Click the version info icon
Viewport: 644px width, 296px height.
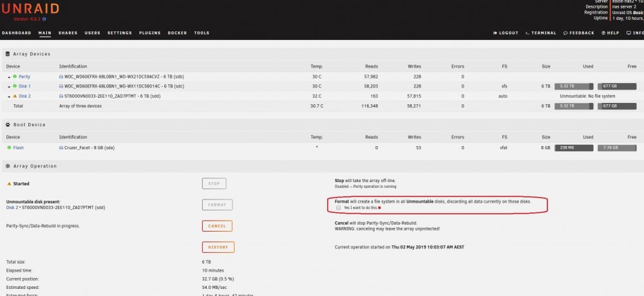44,19
